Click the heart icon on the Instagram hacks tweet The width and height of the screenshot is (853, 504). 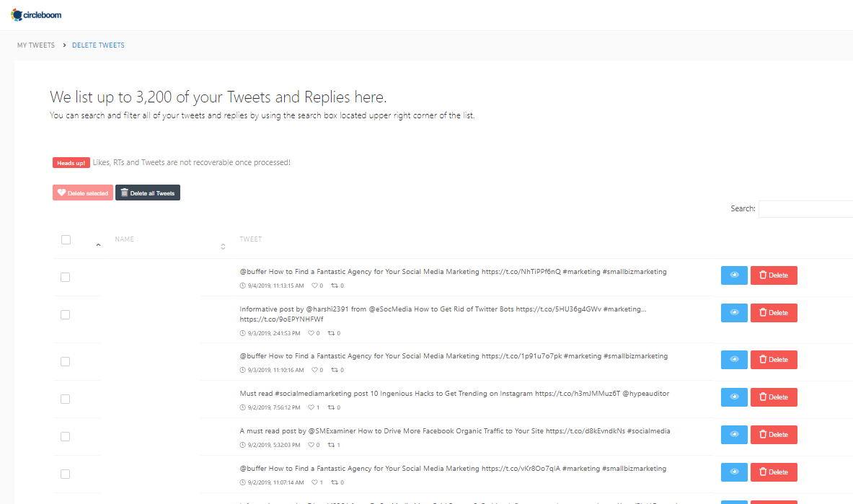coord(310,408)
